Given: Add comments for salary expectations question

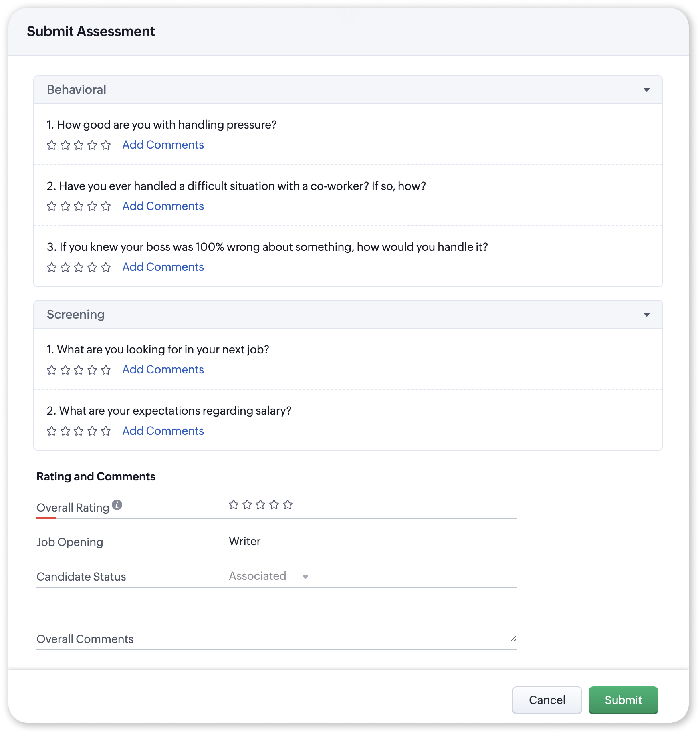Looking at the screenshot, I should point(163,431).
